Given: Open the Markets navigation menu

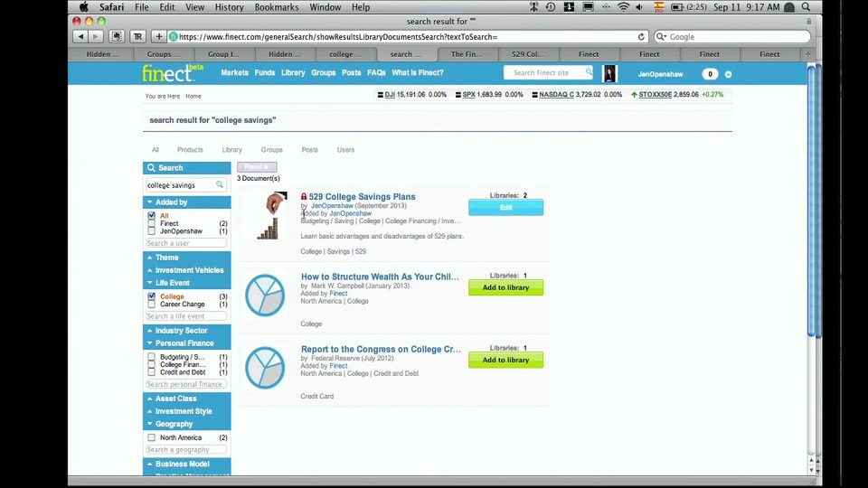Looking at the screenshot, I should [235, 72].
